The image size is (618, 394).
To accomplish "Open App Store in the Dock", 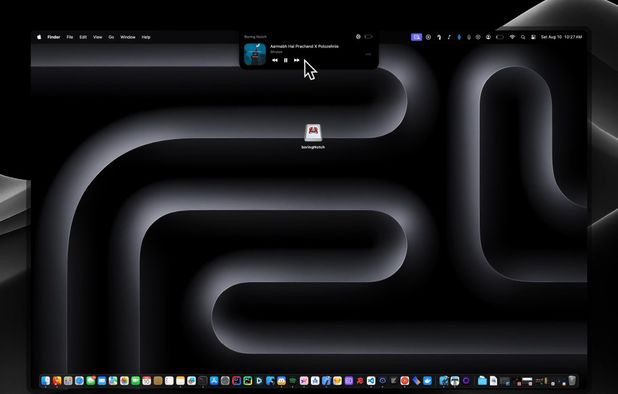I will click(x=214, y=381).
